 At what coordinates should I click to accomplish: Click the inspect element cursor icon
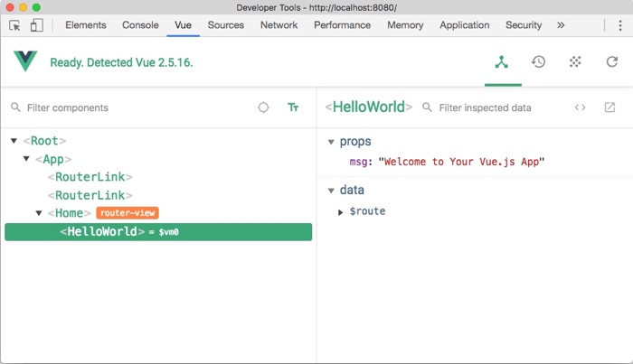[15, 25]
